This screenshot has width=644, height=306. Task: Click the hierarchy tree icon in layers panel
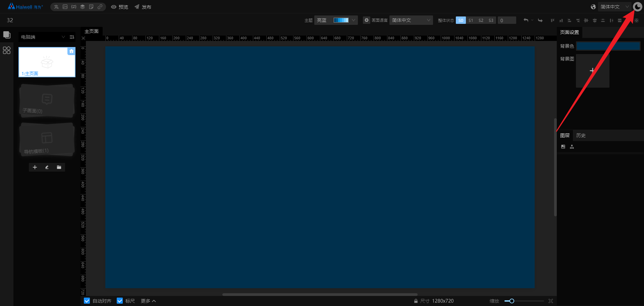click(x=572, y=147)
